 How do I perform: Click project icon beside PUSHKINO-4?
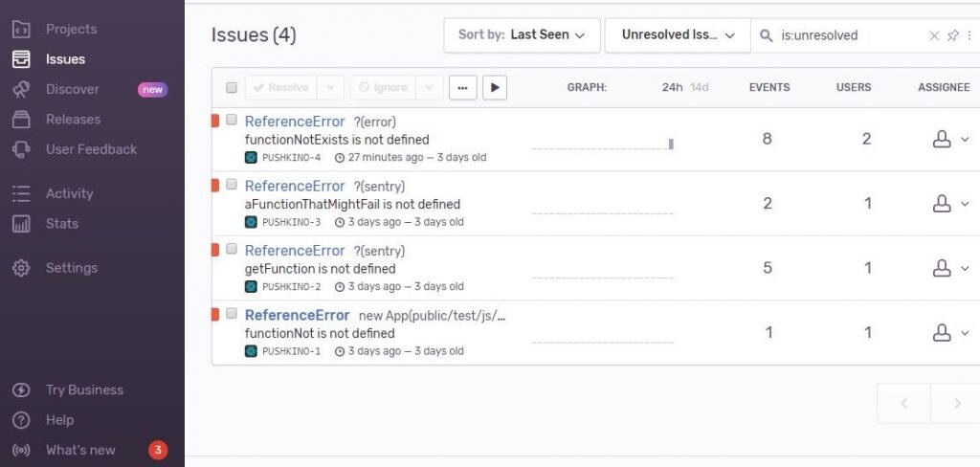pyautogui.click(x=251, y=158)
